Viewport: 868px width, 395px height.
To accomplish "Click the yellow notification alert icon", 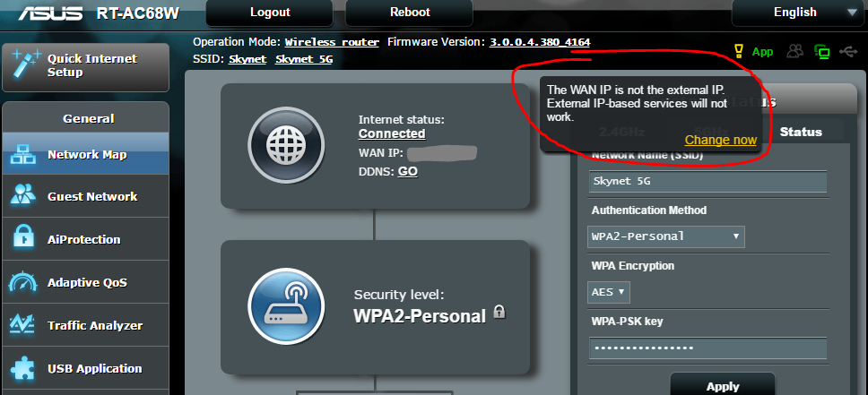I will tap(739, 51).
